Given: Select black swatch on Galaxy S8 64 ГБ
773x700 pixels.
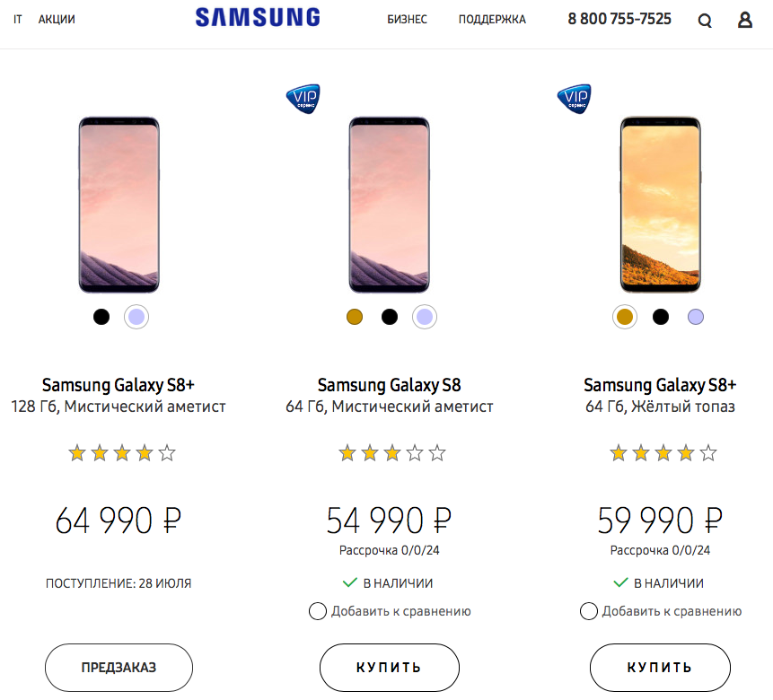Looking at the screenshot, I should click(390, 317).
